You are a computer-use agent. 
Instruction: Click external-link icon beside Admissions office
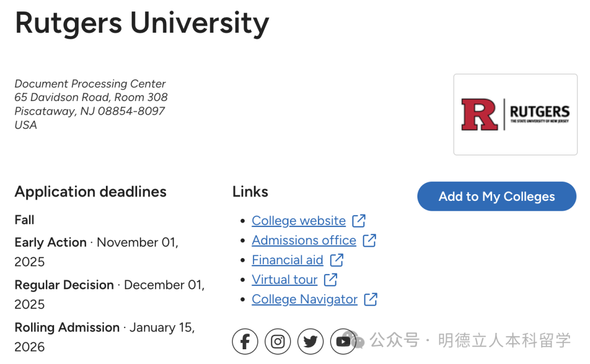click(370, 240)
